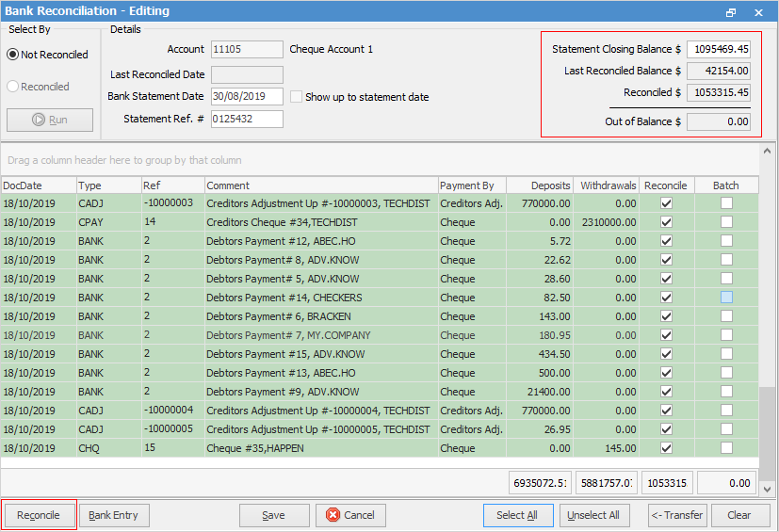Viewport: 779px width, 532px height.
Task: Click Unselect All button
Action: point(594,515)
